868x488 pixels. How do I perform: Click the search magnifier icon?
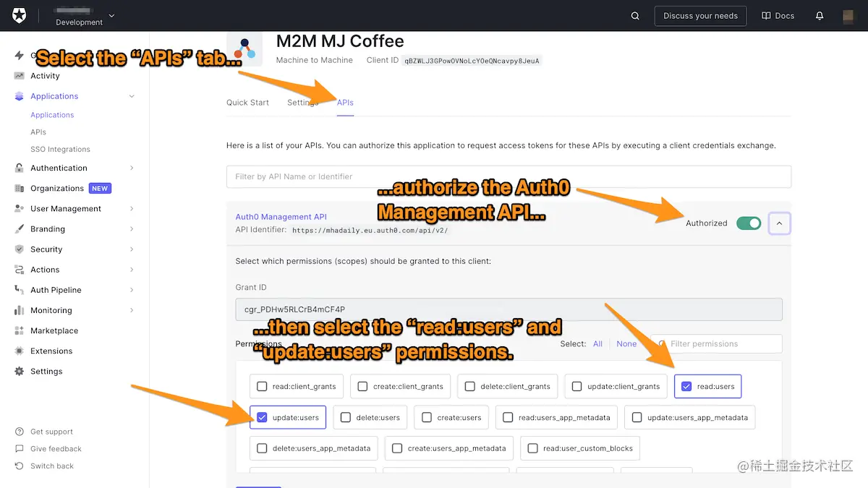(x=634, y=15)
